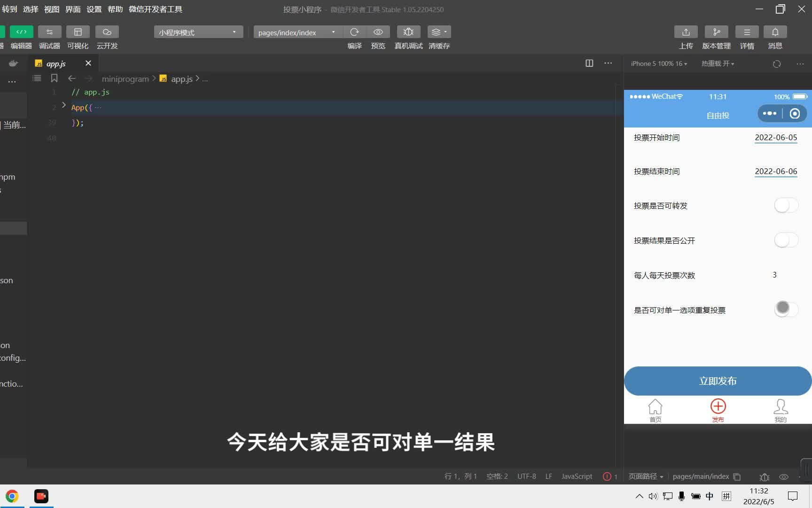Click the volume speaker tray icon
The image size is (812, 508).
[x=653, y=496]
